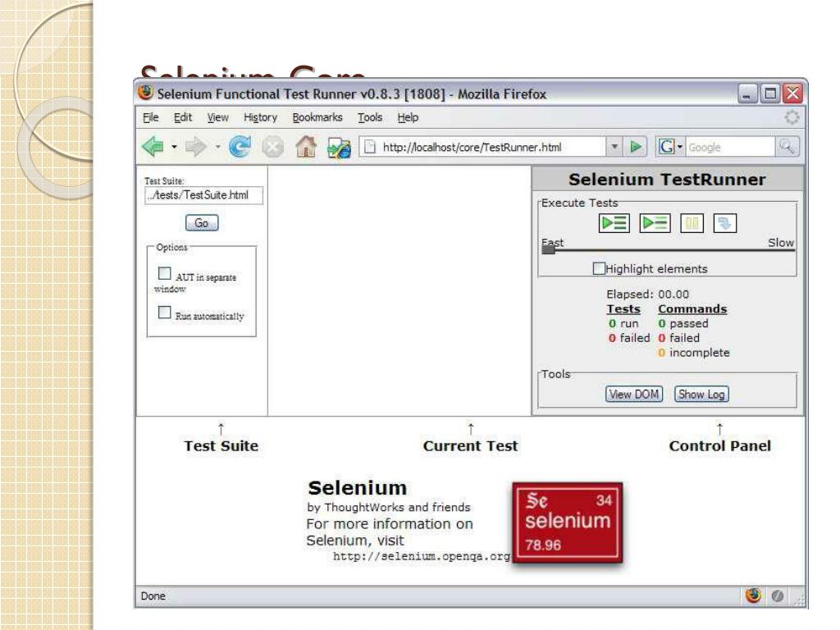
Task: Click the Show Log button
Action: 701,395
